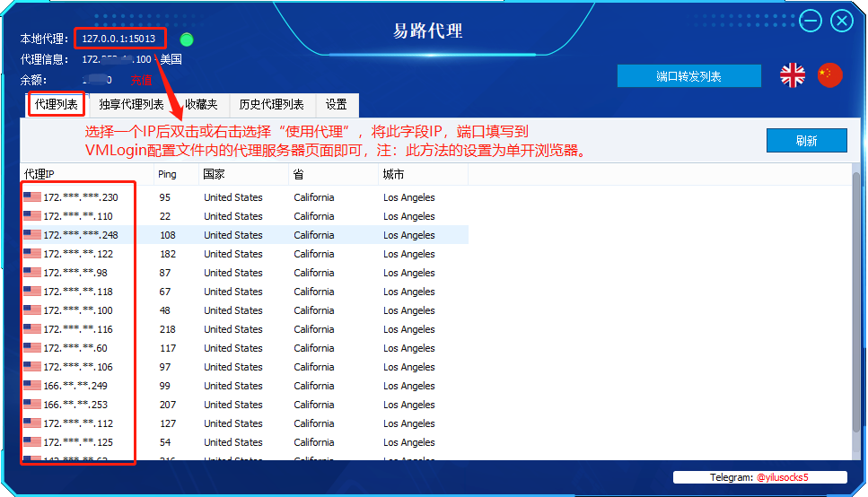Minimize the 易路代理 window
The image size is (868, 497).
coord(811,21)
